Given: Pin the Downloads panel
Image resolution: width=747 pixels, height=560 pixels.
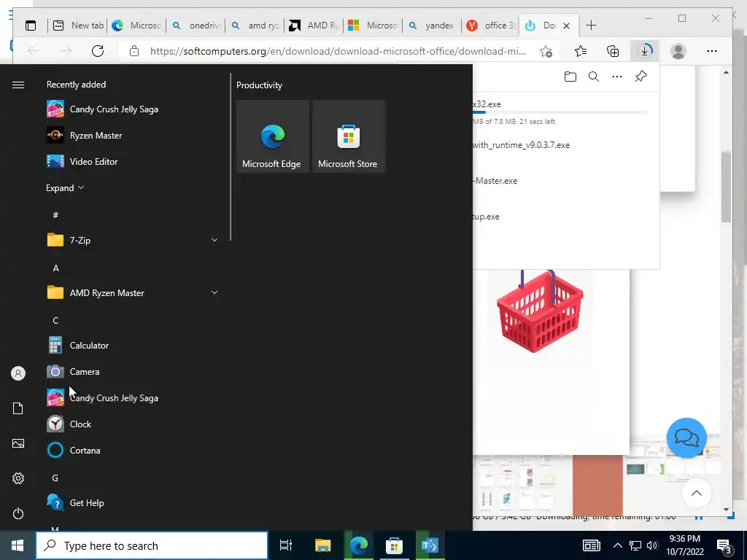Looking at the screenshot, I should coord(640,77).
